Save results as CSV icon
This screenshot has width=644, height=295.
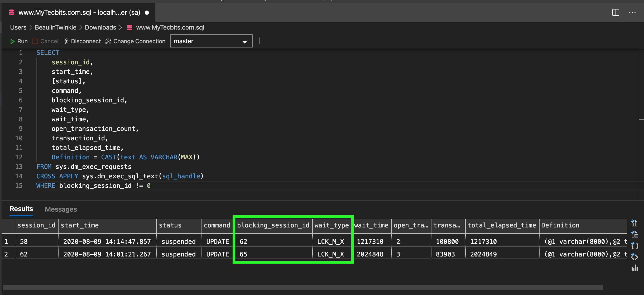click(634, 223)
